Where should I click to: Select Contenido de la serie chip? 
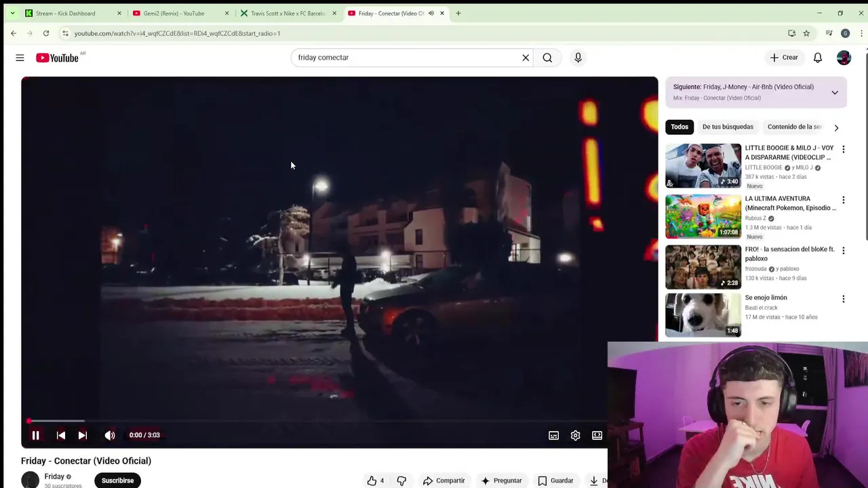coord(795,127)
